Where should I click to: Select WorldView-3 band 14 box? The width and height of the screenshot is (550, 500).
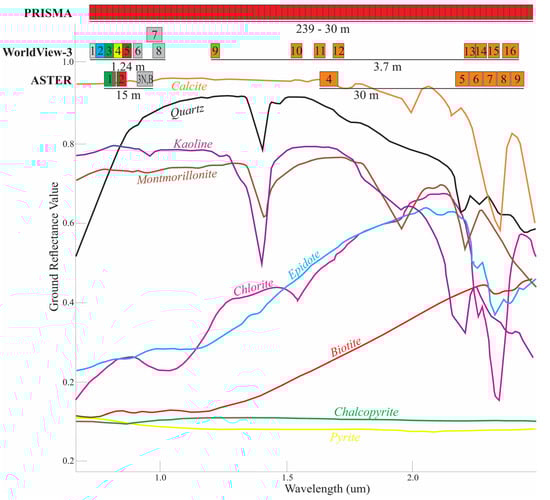point(481,51)
